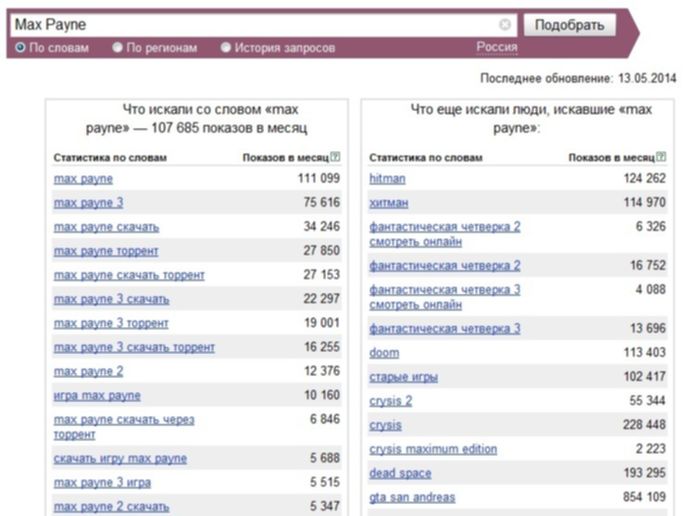Open 'max payne 3 игра' link

coord(102,483)
